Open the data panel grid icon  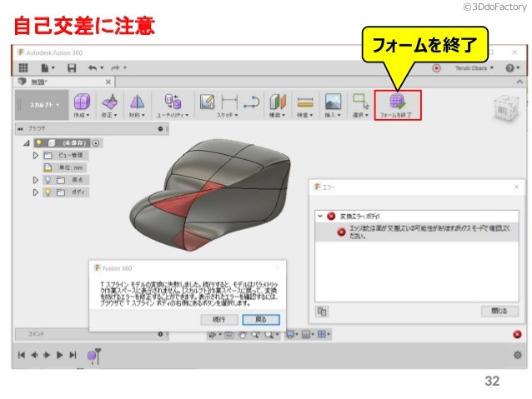click(x=23, y=67)
